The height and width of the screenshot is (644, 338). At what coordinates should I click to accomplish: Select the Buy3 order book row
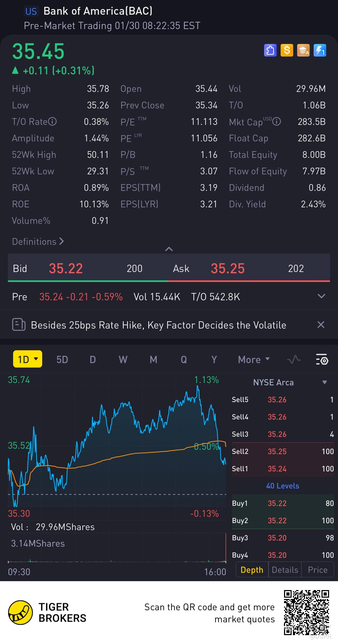point(283,538)
